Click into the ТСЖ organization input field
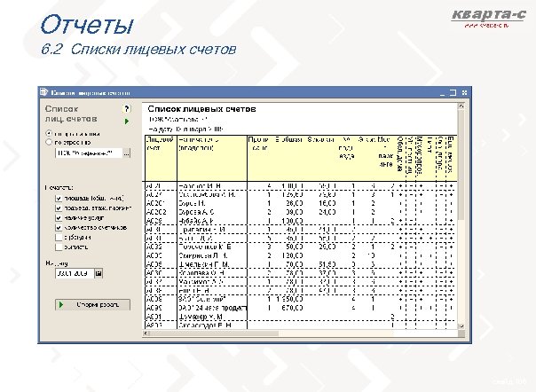The width and height of the screenshot is (536, 392). 89,153
